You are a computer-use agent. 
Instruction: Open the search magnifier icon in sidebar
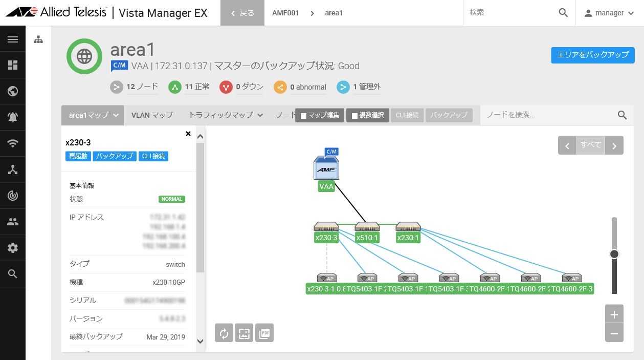pyautogui.click(x=13, y=274)
